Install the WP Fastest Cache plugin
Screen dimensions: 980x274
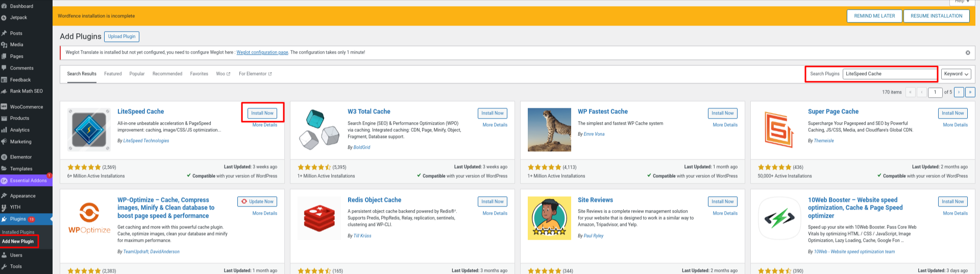(x=723, y=113)
